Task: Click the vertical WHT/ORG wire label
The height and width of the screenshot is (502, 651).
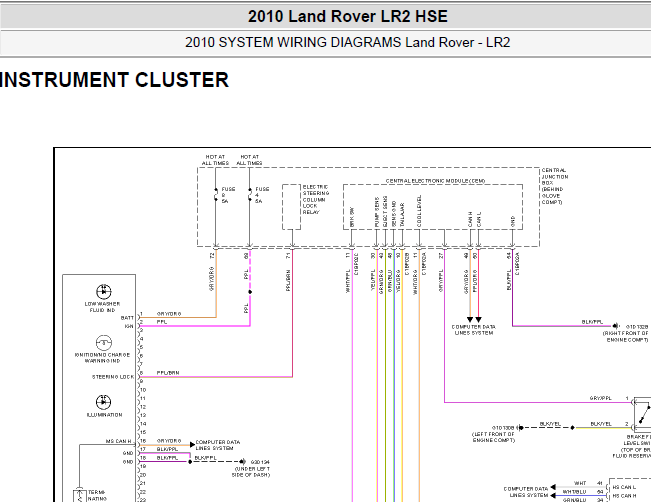Action: point(415,282)
